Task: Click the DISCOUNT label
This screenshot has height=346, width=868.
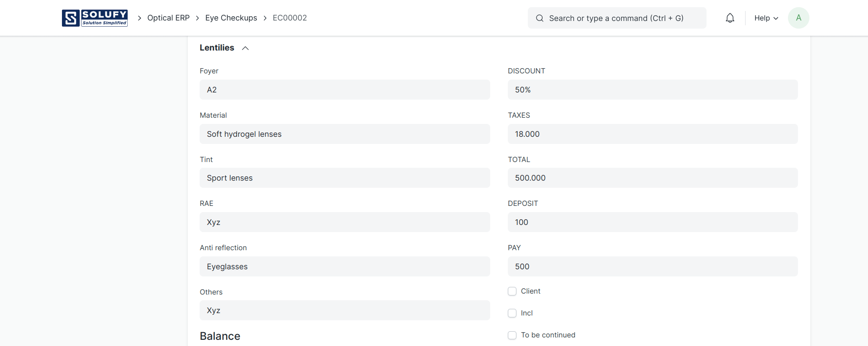Action: pyautogui.click(x=526, y=71)
